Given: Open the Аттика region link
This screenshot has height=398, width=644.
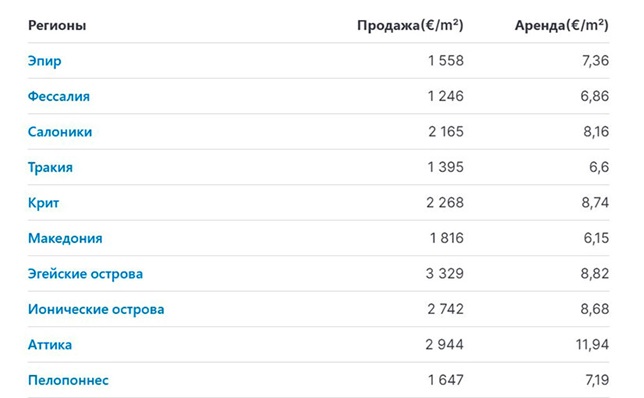Looking at the screenshot, I should 50,345.
